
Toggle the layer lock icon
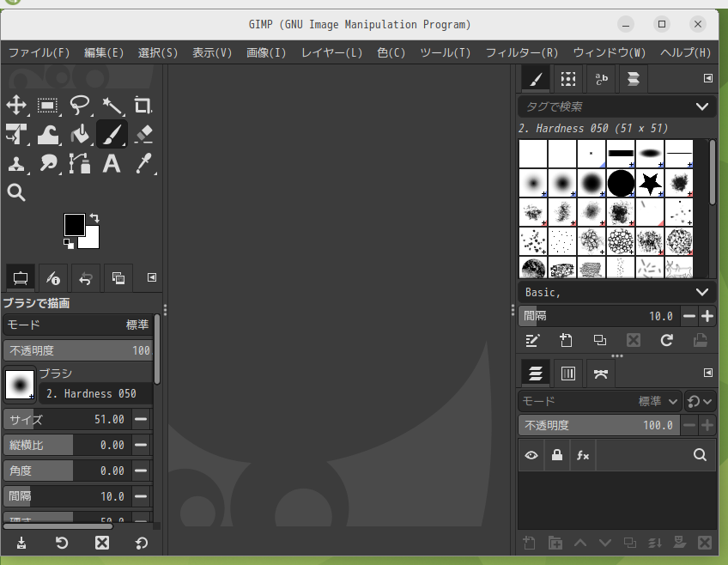pyautogui.click(x=557, y=455)
